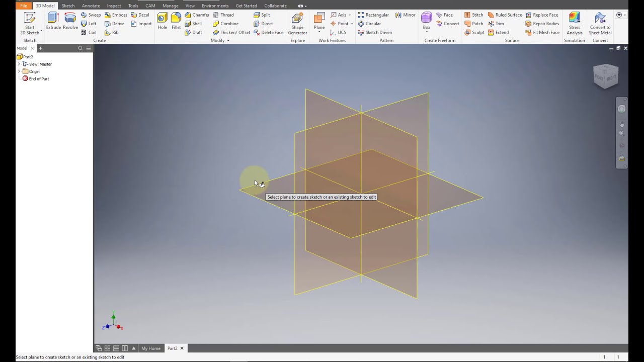Launch Stress Analysis
Image resolution: width=644 pixels, height=362 pixels.
pyautogui.click(x=575, y=24)
